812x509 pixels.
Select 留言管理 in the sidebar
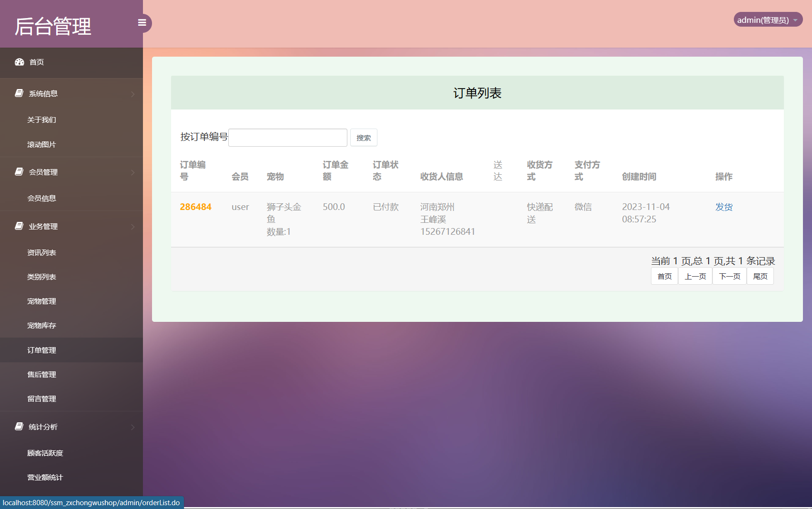(41, 399)
